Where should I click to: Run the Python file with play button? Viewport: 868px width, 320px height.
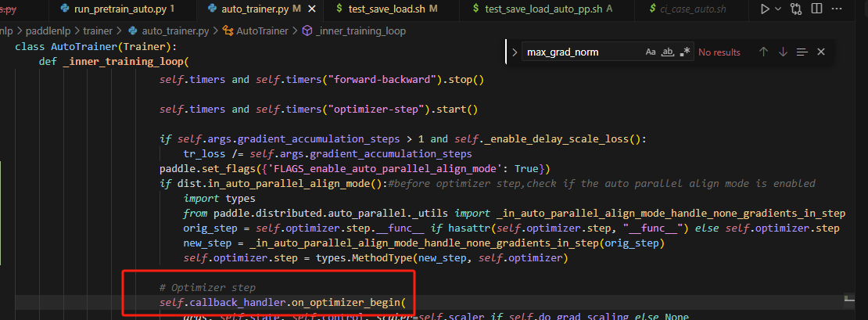[765, 9]
